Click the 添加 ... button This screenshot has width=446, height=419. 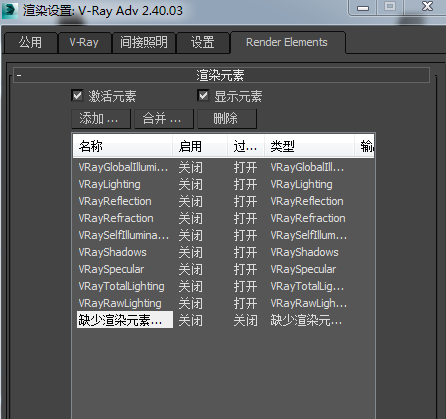click(x=101, y=119)
